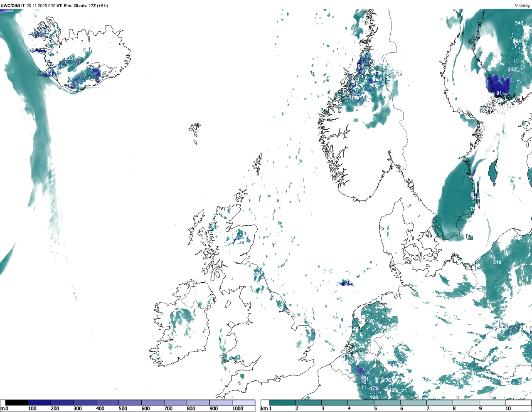
Task: Click the 600–700 m legend swatch
Action: [x=153, y=403]
